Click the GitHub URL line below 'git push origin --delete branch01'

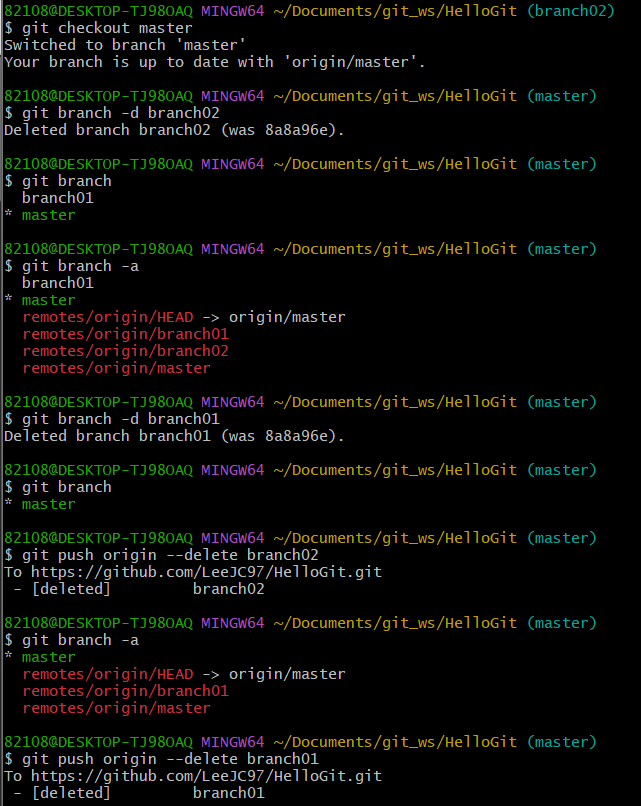[193, 776]
